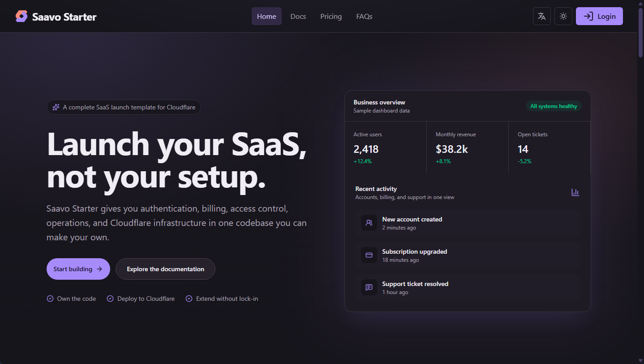Click the Launch your SaaS headline
The image size is (644, 364).
tap(177, 161)
